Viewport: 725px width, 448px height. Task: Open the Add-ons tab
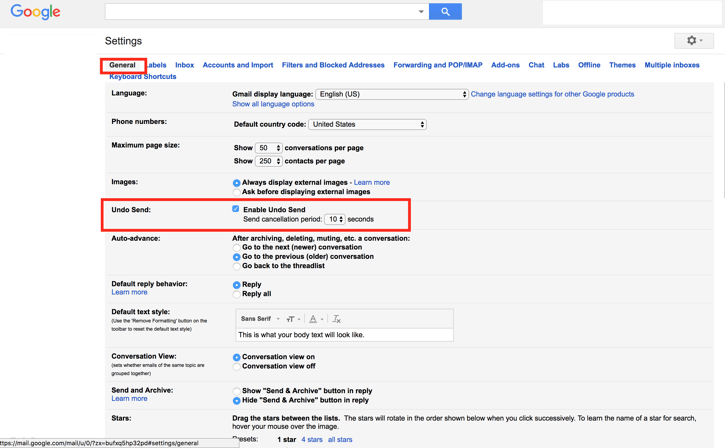click(x=505, y=65)
